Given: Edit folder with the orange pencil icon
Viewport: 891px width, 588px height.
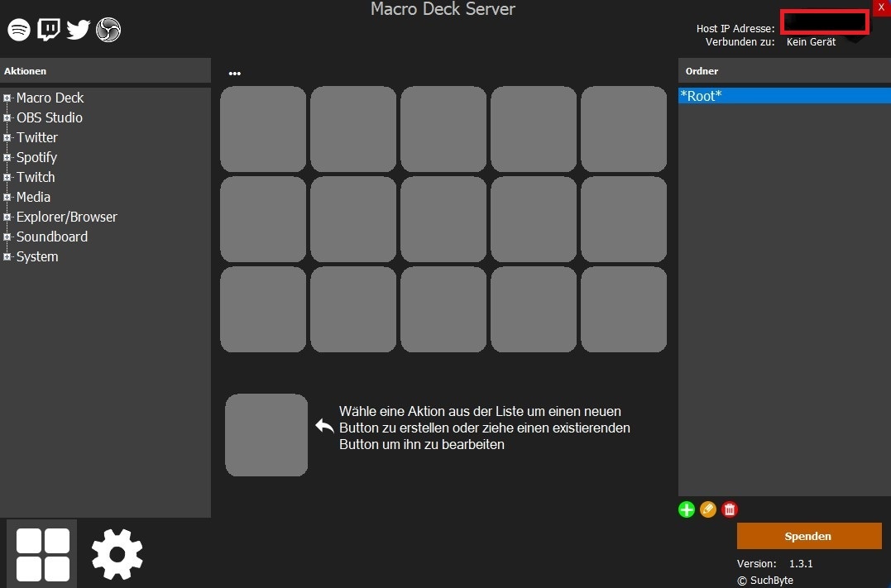Looking at the screenshot, I should click(708, 509).
